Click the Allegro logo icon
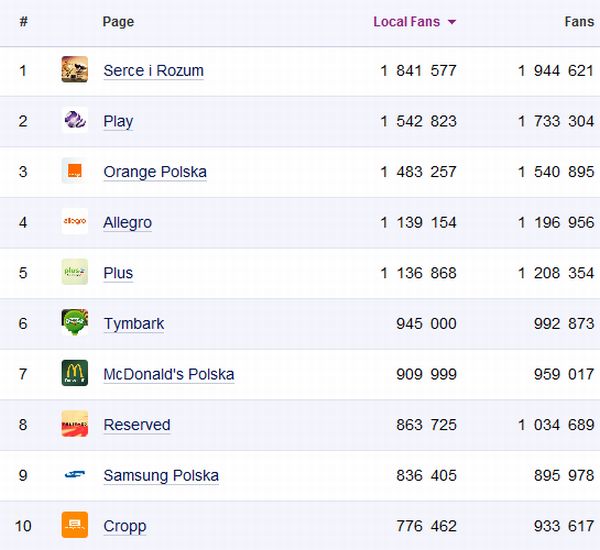The image size is (600, 550). pos(74,222)
